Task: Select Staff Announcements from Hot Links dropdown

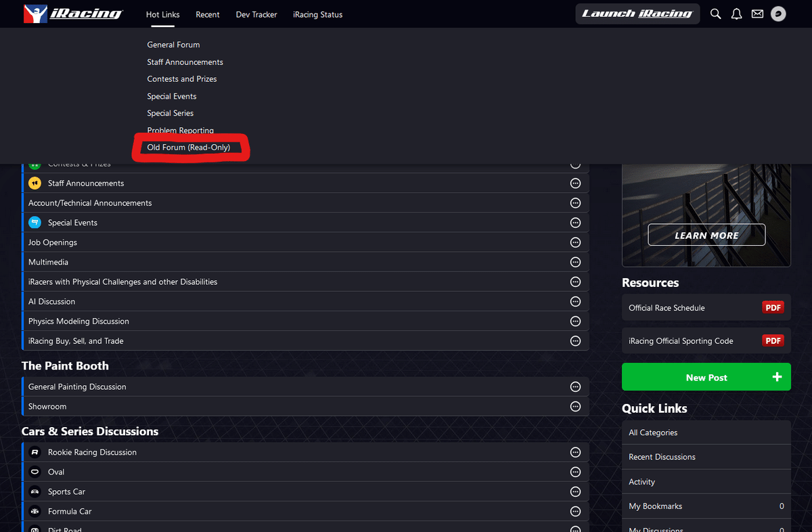Action: tap(185, 62)
